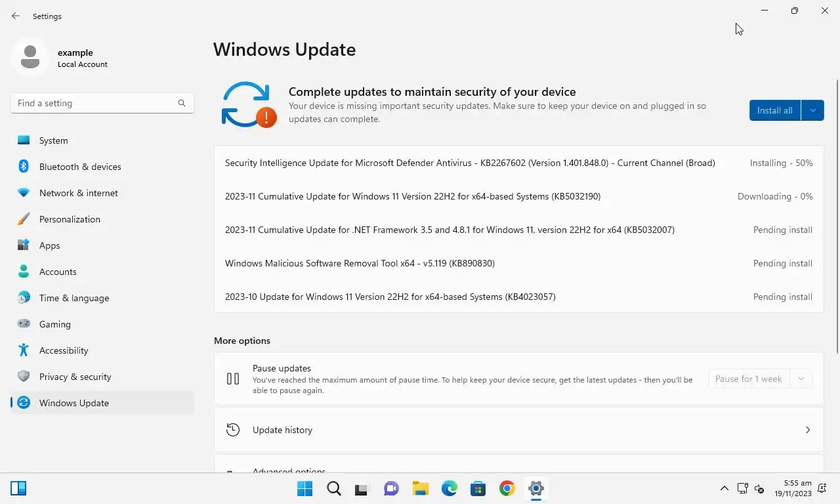Open Task View on the taskbar

pyautogui.click(x=363, y=488)
